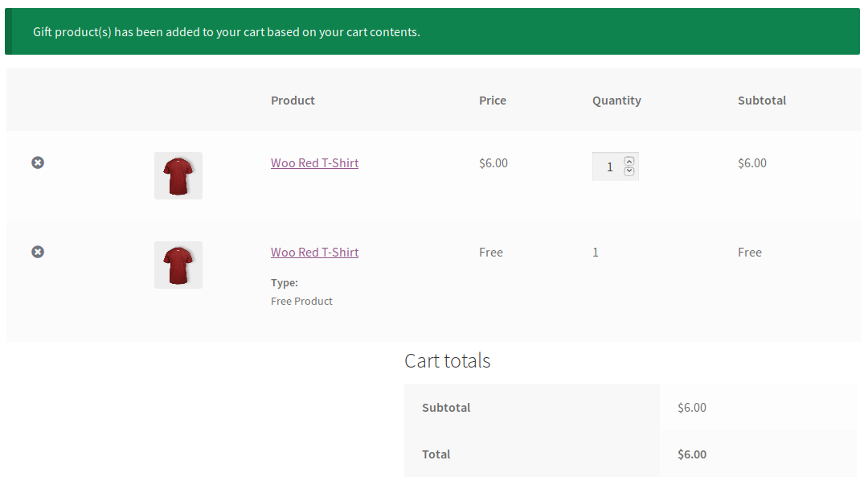This screenshot has width=868, height=489.
Task: Click the Subtotal row in cart totals
Action: 630,407
